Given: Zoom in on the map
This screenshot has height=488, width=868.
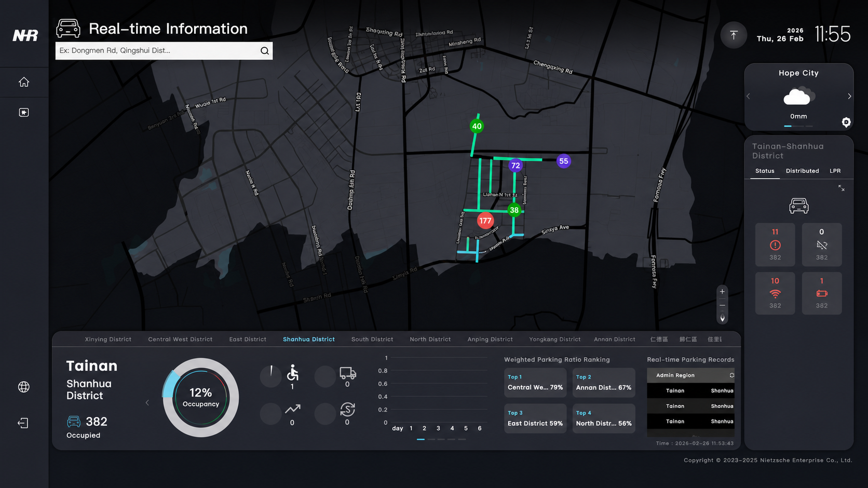Looking at the screenshot, I should point(722,292).
